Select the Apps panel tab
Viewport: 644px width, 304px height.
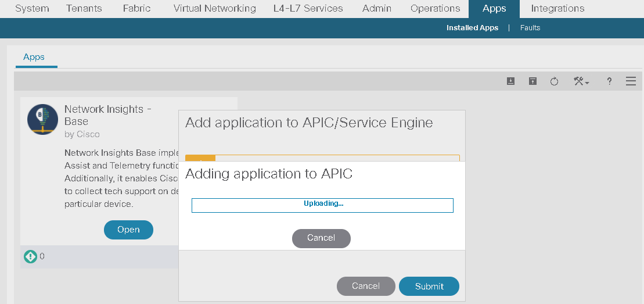click(34, 57)
